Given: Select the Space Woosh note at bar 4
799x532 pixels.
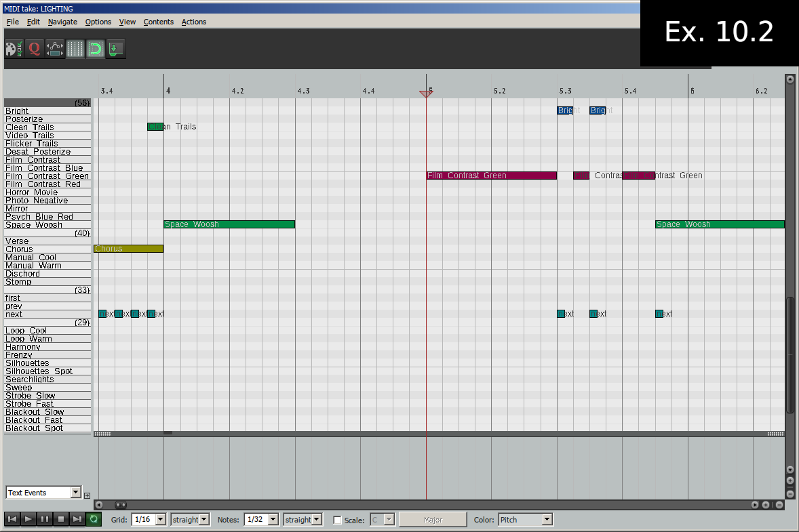Looking at the screenshot, I should point(229,224).
